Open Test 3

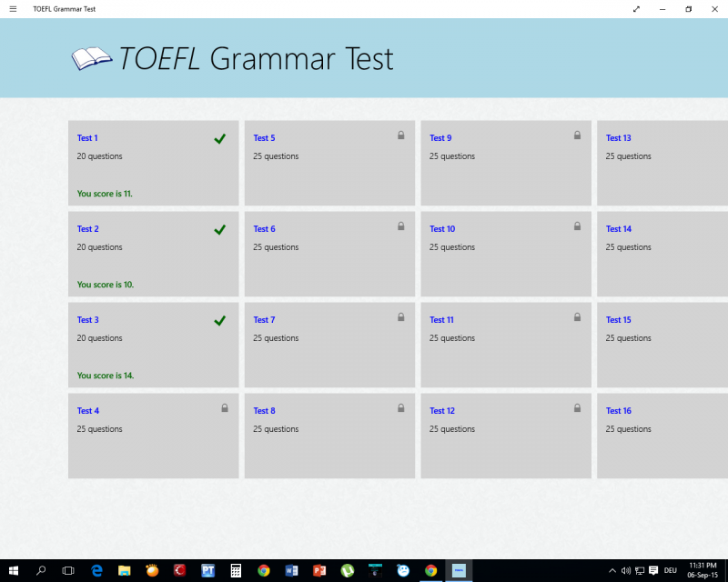pyautogui.click(x=153, y=345)
